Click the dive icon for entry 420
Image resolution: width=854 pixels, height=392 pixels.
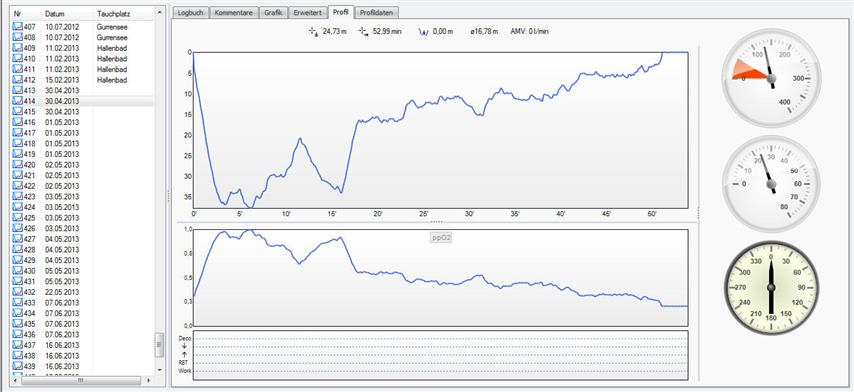click(17, 164)
